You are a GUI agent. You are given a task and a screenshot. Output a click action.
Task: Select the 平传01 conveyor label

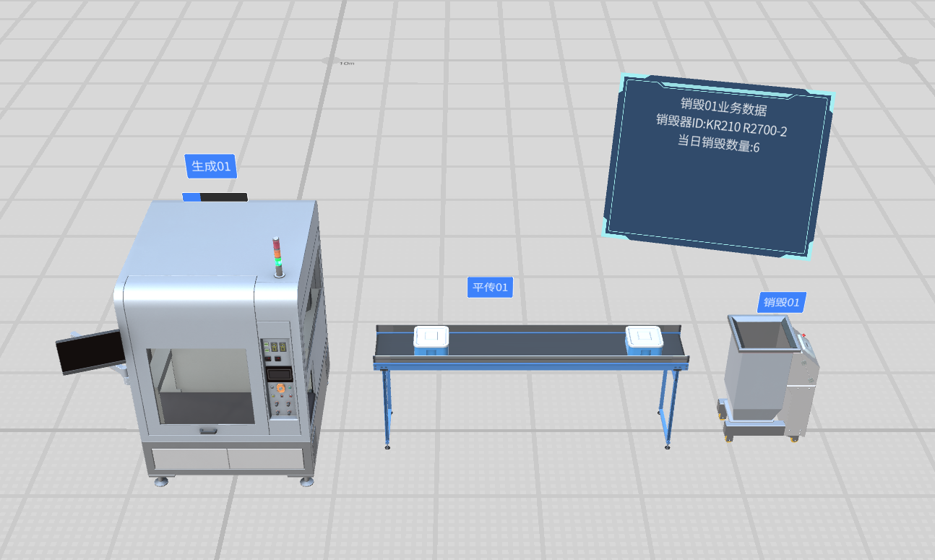490,288
